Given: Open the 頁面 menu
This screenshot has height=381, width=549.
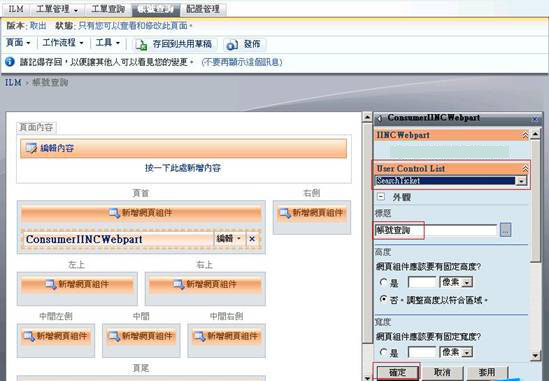Looking at the screenshot, I should pos(18,43).
